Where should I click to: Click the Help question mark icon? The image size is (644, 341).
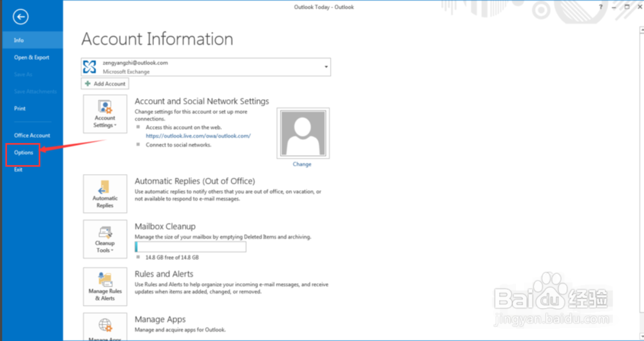click(600, 7)
